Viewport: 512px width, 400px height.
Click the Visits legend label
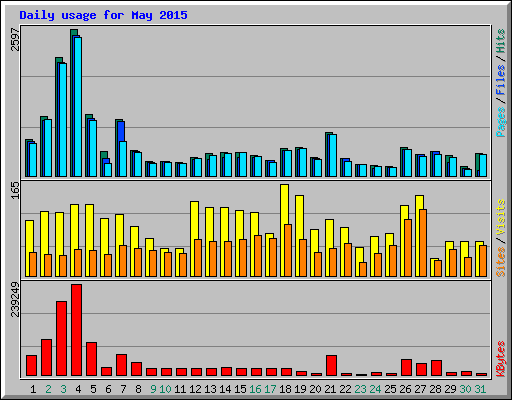click(500, 217)
